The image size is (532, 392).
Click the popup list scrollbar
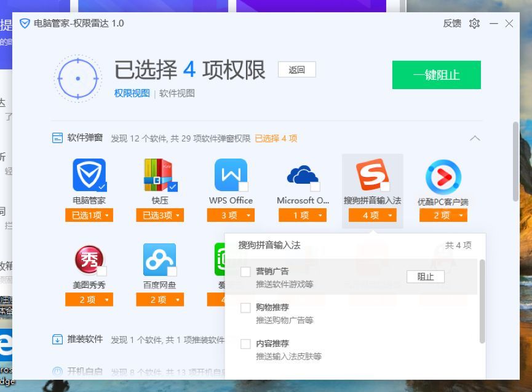pos(482,302)
